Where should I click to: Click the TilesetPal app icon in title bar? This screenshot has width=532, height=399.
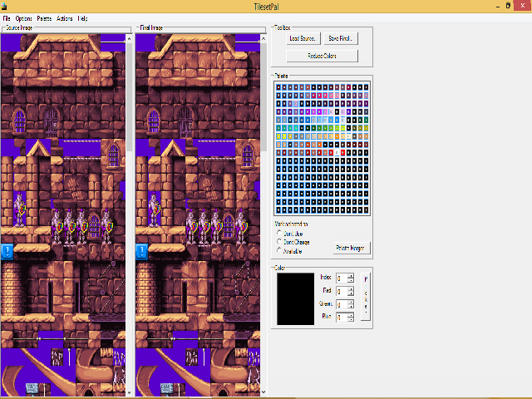coord(4,6)
